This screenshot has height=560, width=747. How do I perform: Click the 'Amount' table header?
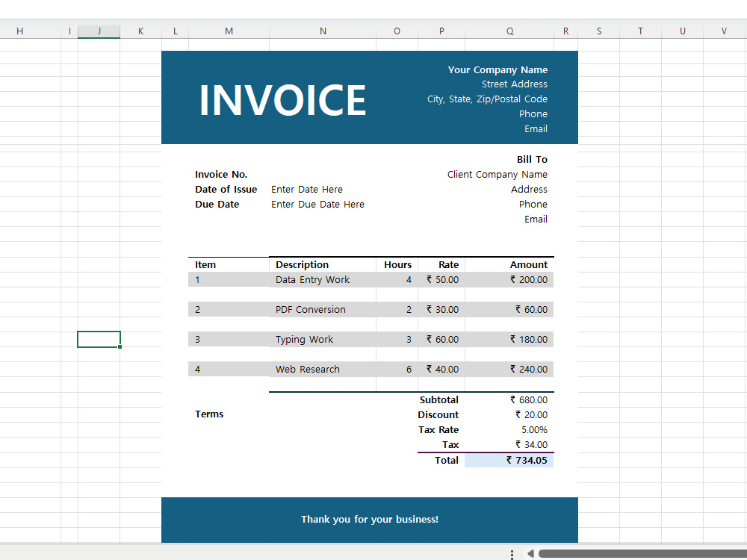click(528, 265)
